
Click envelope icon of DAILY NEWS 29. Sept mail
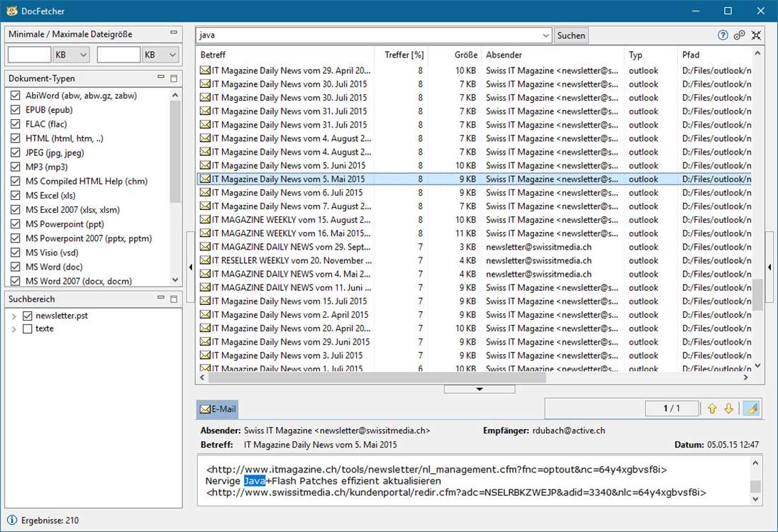point(205,247)
